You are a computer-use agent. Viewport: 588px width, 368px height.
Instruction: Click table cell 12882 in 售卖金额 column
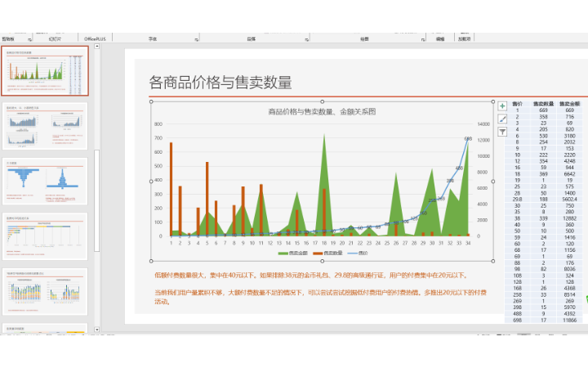click(x=570, y=218)
